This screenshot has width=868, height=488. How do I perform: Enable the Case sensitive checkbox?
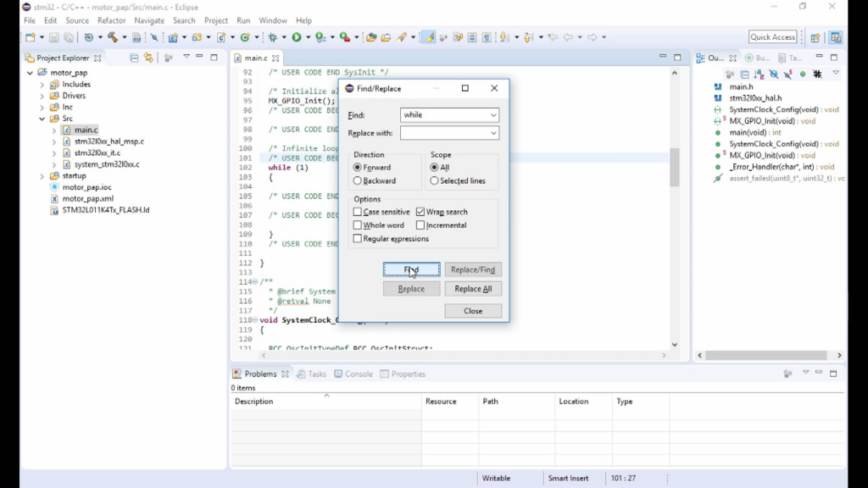click(x=358, y=212)
